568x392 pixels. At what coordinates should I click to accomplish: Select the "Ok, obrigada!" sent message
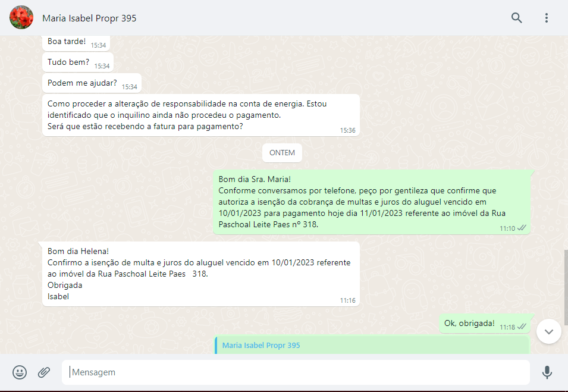pos(470,323)
